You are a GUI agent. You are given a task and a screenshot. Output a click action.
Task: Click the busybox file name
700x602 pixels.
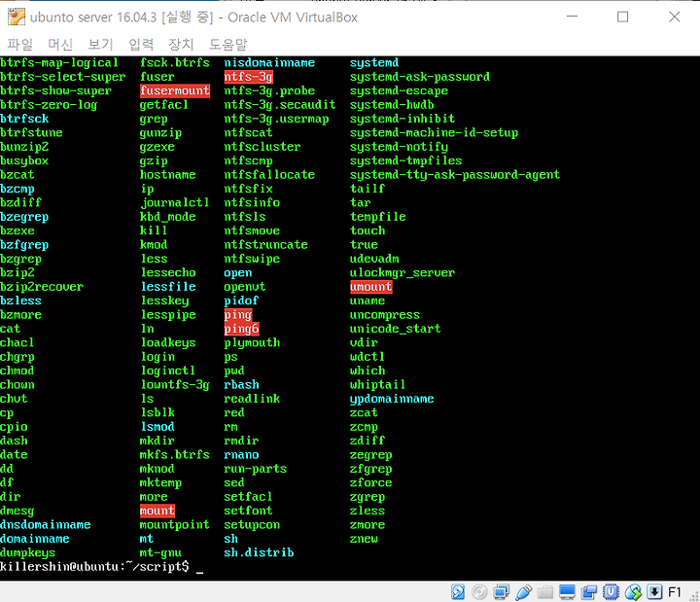click(x=24, y=160)
